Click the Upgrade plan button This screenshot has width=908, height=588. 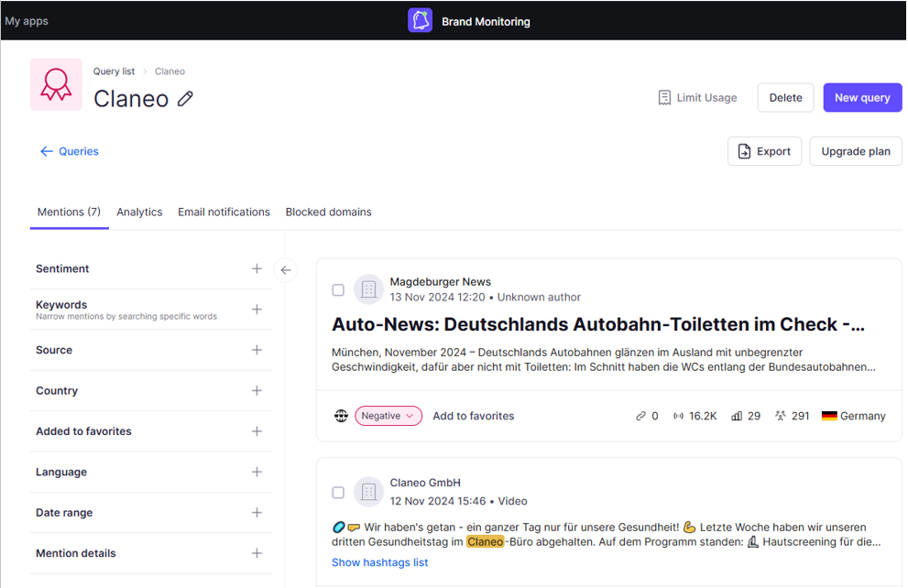point(855,152)
